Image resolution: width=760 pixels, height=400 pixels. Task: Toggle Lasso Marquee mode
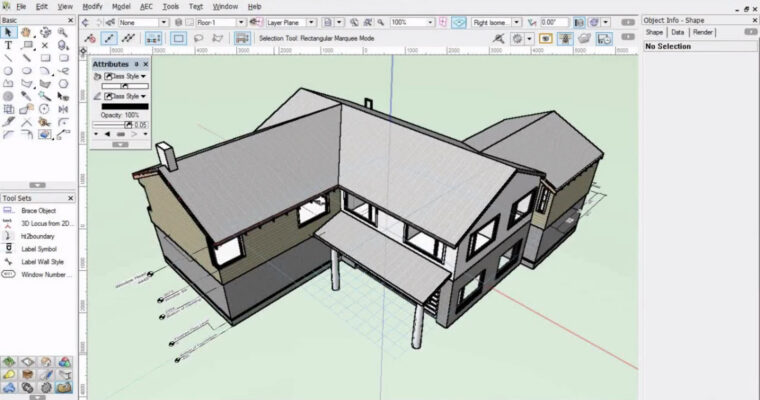(x=198, y=38)
